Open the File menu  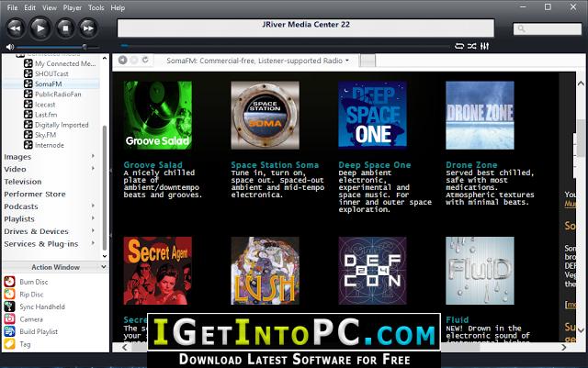pos(12,7)
